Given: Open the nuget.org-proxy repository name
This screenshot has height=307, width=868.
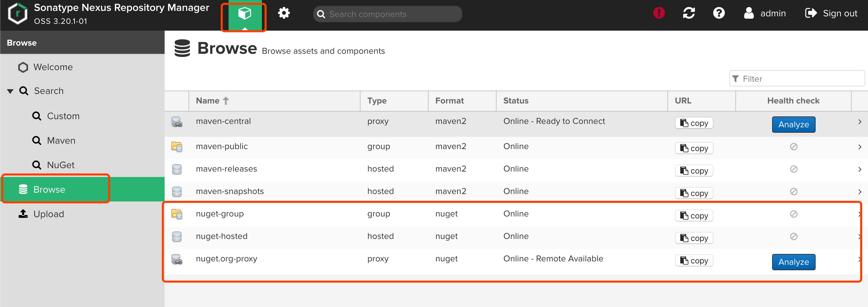Looking at the screenshot, I should [227, 259].
